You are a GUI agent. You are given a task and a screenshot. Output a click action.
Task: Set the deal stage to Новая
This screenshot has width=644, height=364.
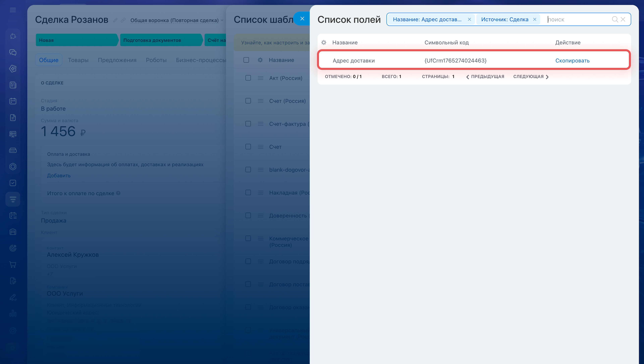(77, 40)
